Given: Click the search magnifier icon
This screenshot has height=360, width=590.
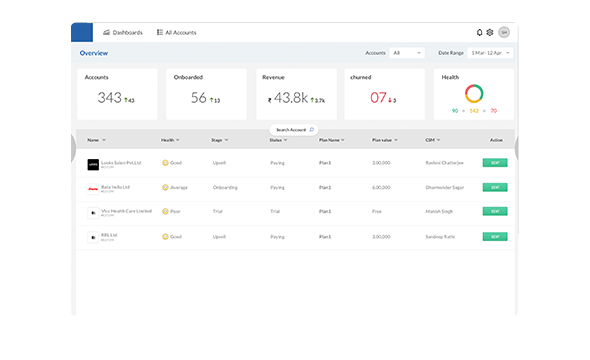Looking at the screenshot, I should coord(312,130).
